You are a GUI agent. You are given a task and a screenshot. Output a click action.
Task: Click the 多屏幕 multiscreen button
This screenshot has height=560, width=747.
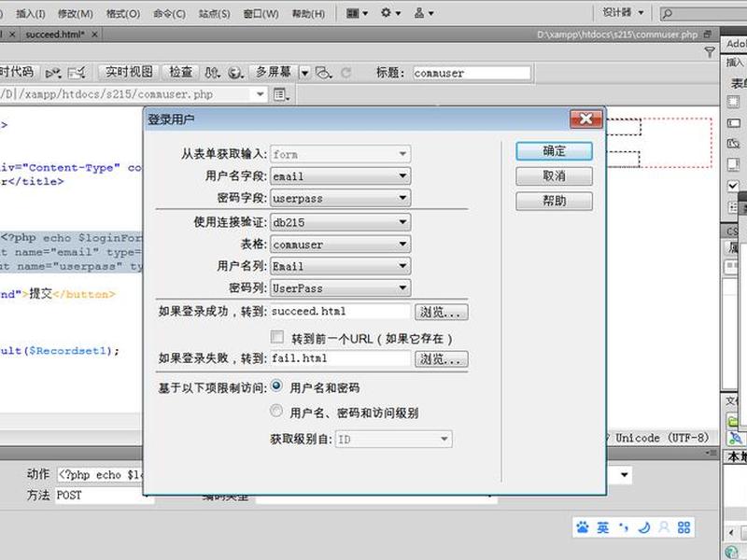pos(274,73)
